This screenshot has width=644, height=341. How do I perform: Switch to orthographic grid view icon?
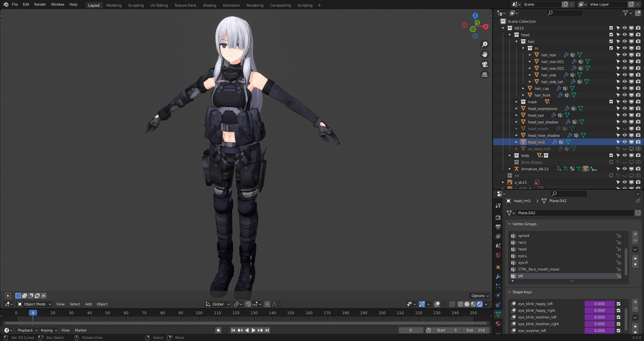[484, 75]
